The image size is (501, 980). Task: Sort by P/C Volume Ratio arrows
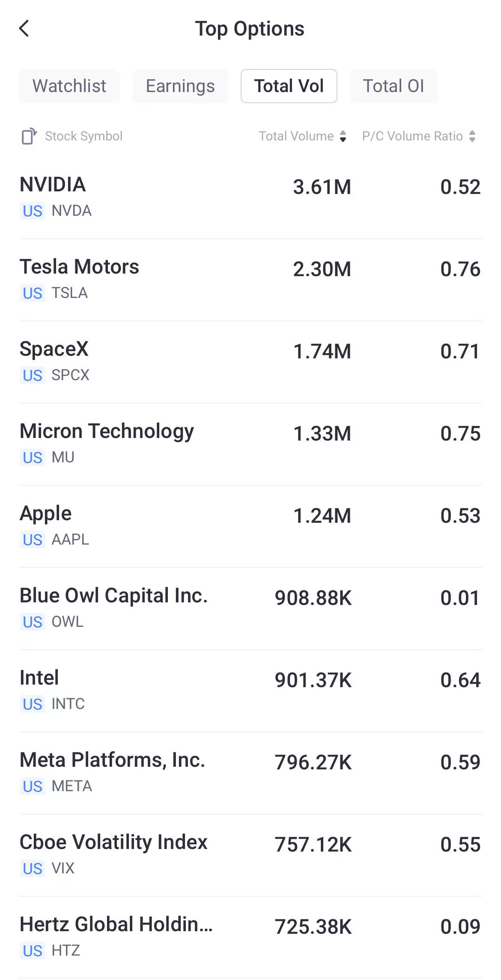coord(472,136)
